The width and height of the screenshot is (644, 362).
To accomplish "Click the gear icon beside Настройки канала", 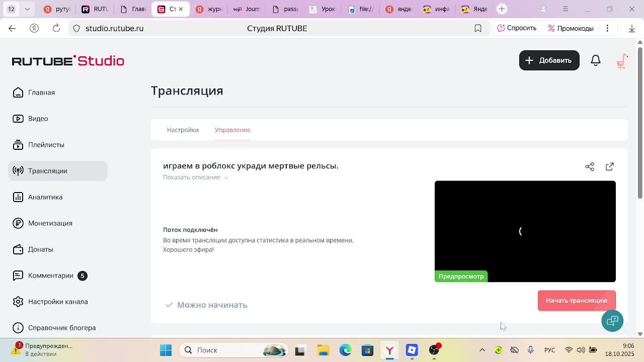I will click(18, 302).
